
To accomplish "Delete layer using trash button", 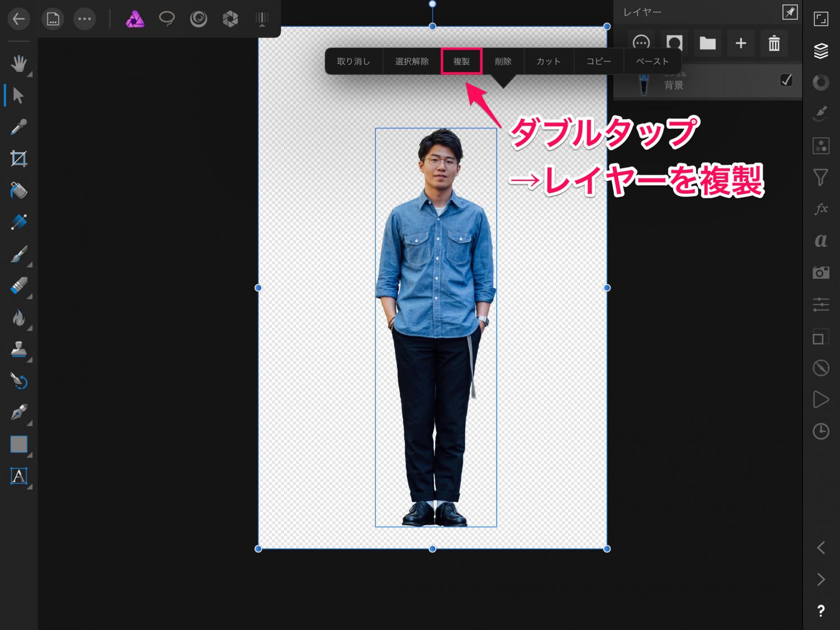I will (x=774, y=43).
